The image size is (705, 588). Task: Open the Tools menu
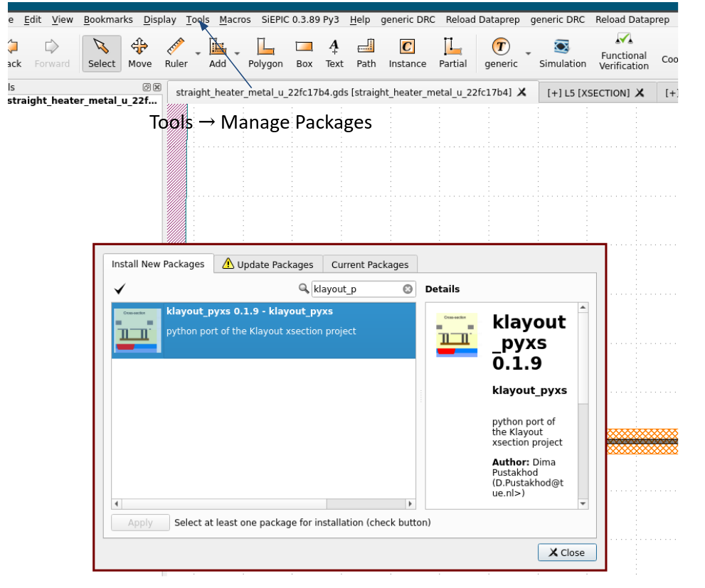point(198,20)
